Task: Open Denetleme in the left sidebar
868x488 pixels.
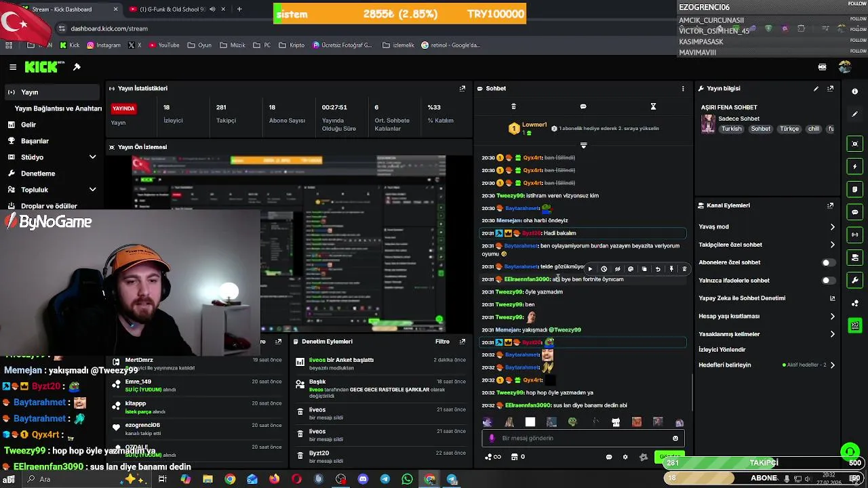Action: 38,174
